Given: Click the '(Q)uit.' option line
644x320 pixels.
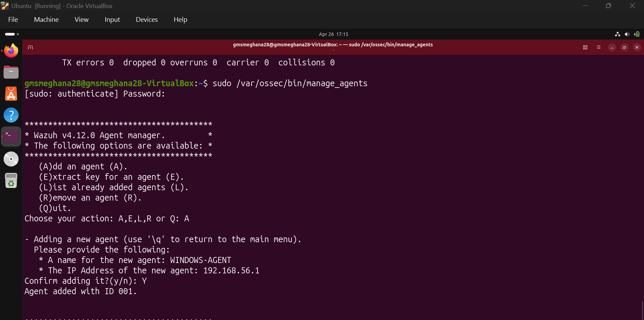Looking at the screenshot, I should [x=55, y=208].
